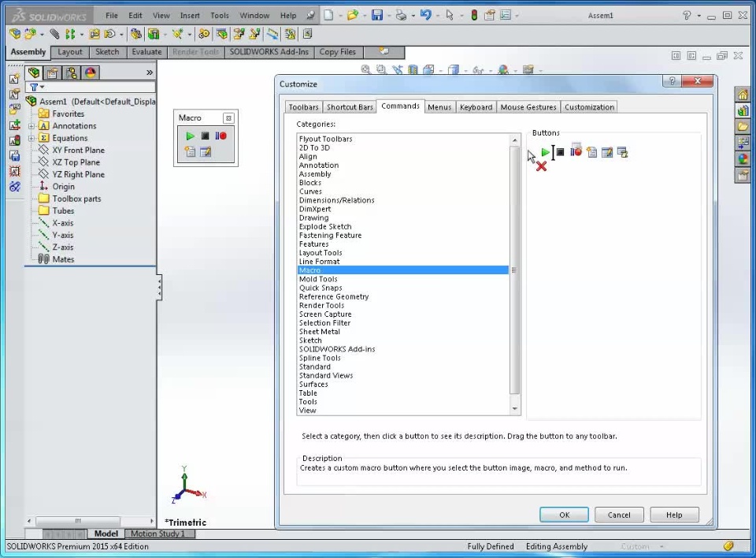Open the Open-file icon dropdown arrow
The height and width of the screenshot is (558, 756).
[364, 16]
